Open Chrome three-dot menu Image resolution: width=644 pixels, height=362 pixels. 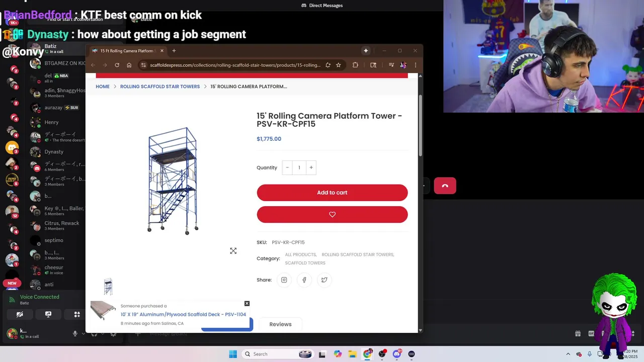pyautogui.click(x=415, y=65)
